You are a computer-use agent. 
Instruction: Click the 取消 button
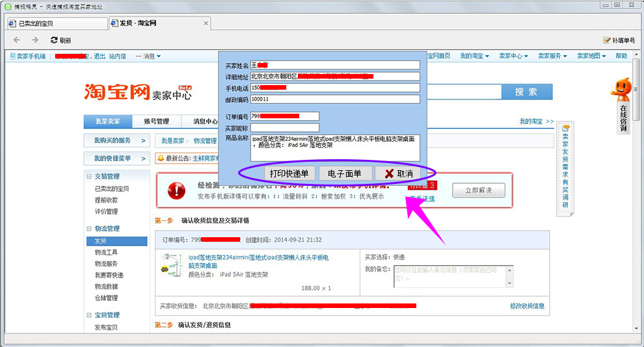(398, 173)
